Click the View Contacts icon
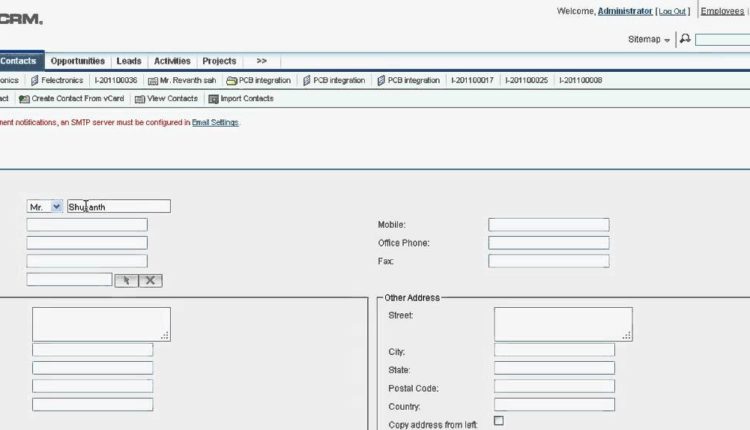Image resolution: width=750 pixels, height=430 pixels. click(x=140, y=99)
